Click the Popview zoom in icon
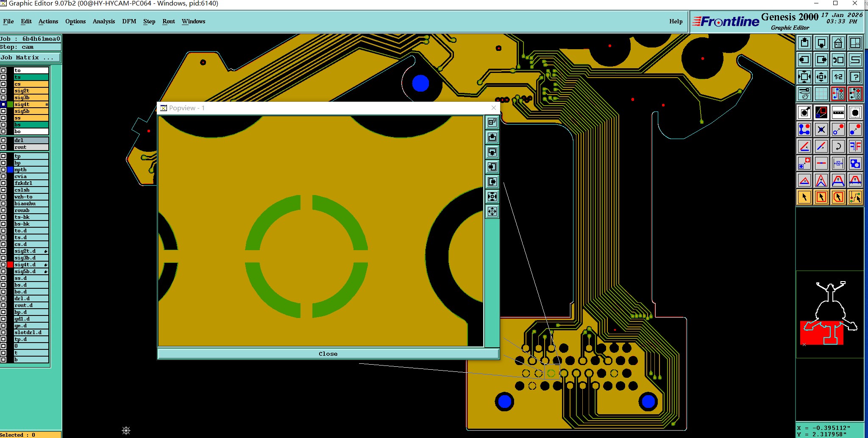 click(492, 196)
